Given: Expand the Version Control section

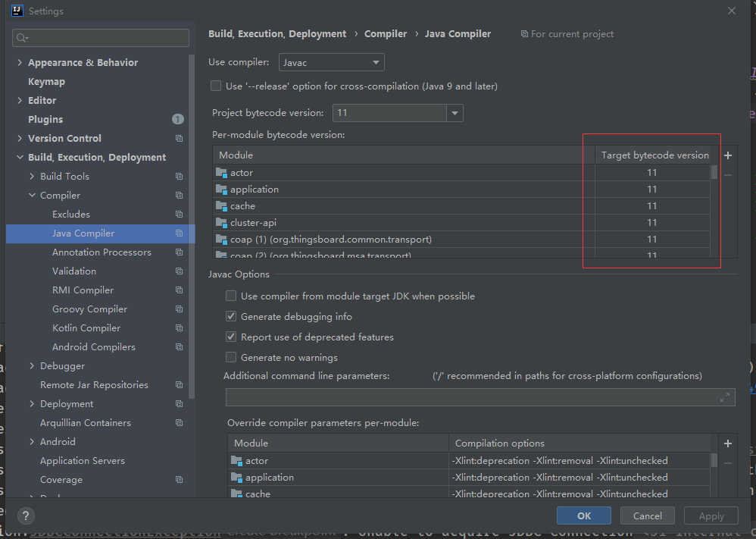Looking at the screenshot, I should coord(20,139).
